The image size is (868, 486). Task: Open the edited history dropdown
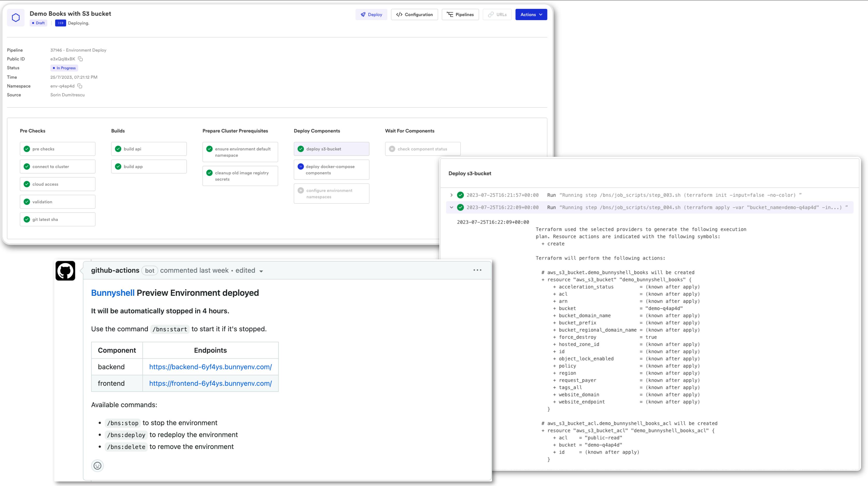point(261,271)
